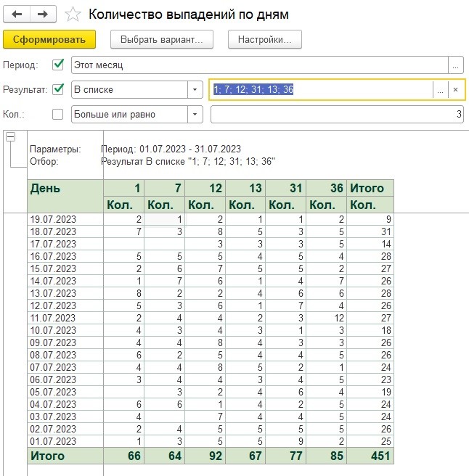Open value list picker for Результат field
The width and height of the screenshot is (469, 476).
(x=440, y=89)
